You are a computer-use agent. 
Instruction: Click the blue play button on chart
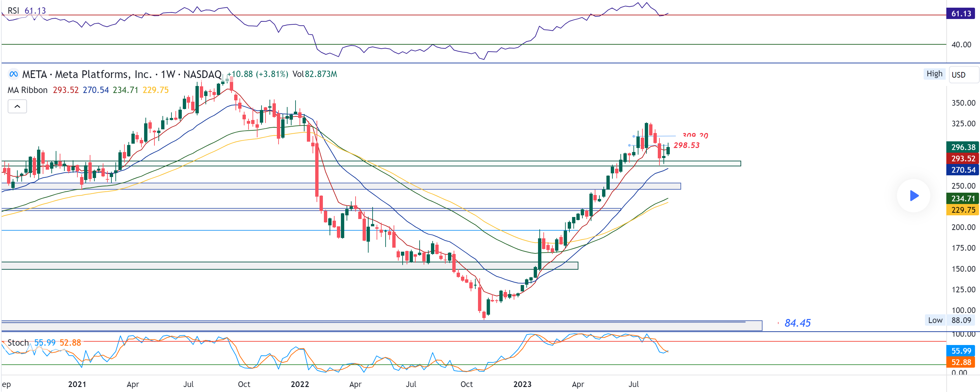[x=914, y=196]
